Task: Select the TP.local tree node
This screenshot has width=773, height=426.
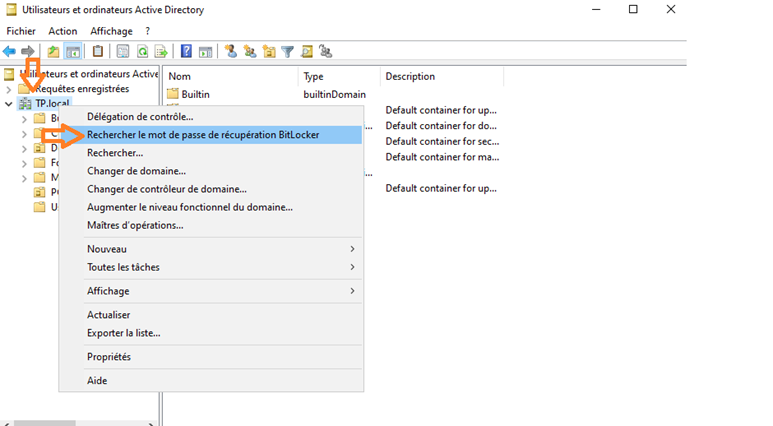Action: pyautogui.click(x=52, y=104)
